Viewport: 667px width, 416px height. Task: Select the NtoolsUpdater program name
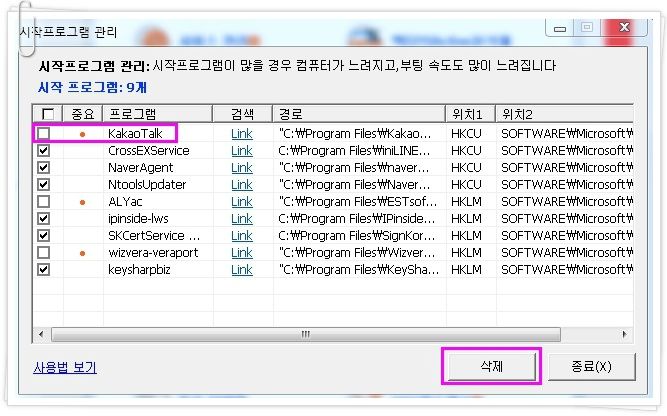click(x=147, y=185)
